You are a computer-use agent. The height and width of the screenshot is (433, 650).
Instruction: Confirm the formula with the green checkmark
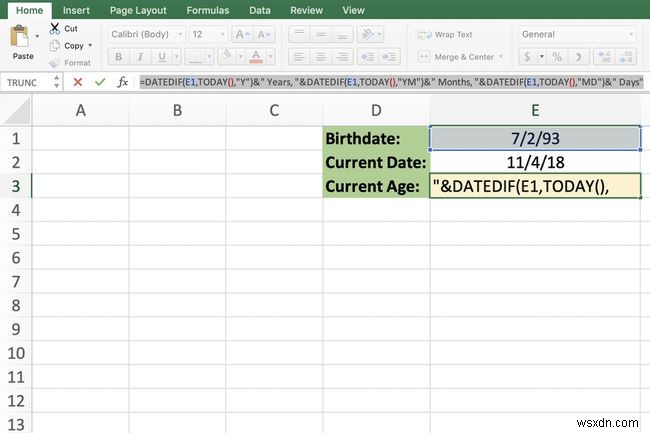[99, 81]
